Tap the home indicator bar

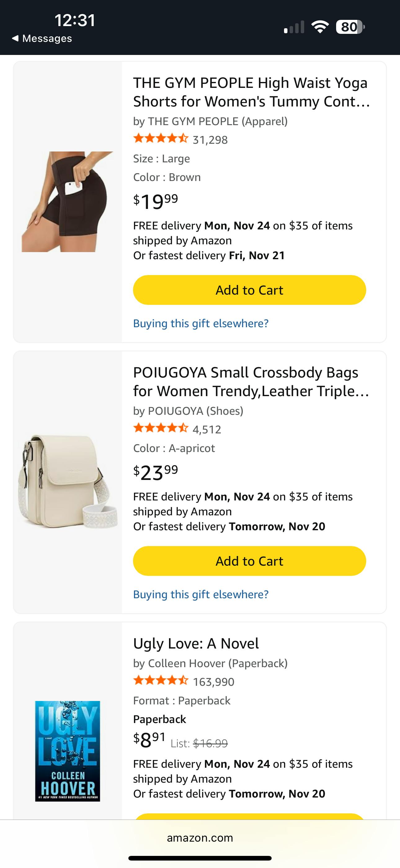tap(200, 858)
